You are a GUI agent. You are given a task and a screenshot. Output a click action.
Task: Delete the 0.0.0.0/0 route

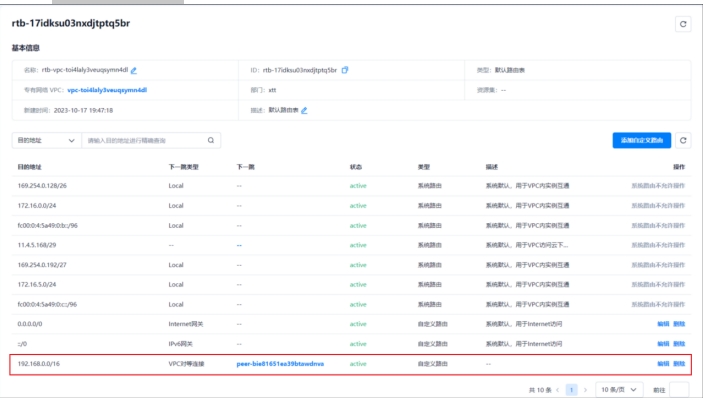(679, 324)
